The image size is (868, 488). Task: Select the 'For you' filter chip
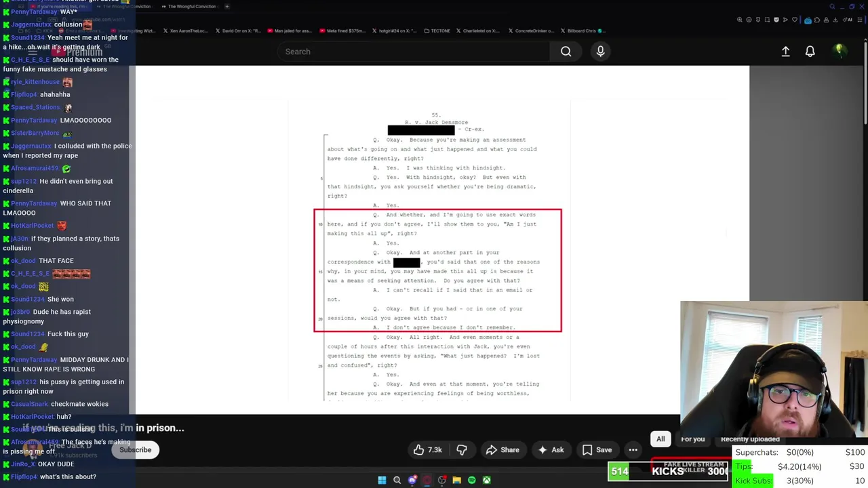pyautogui.click(x=692, y=439)
